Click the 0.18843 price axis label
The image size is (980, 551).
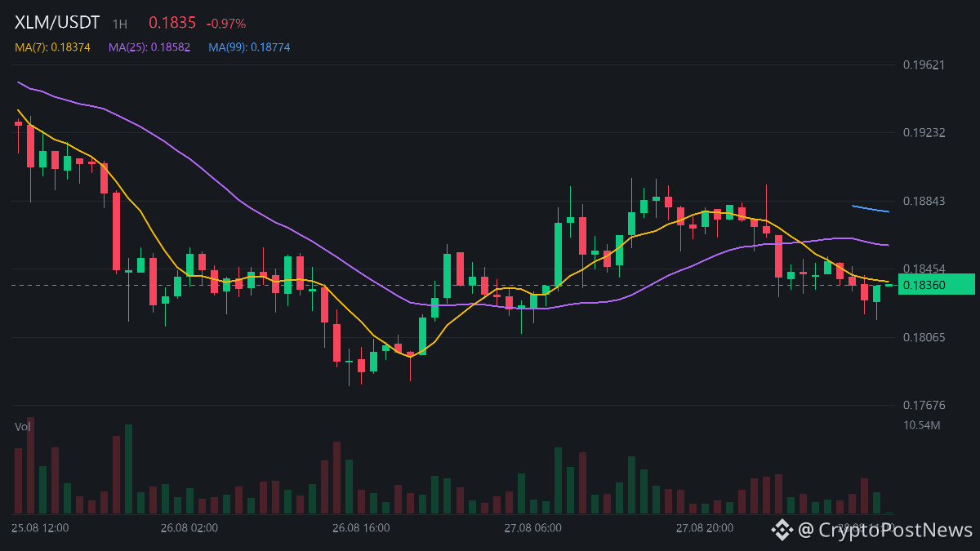click(x=924, y=201)
